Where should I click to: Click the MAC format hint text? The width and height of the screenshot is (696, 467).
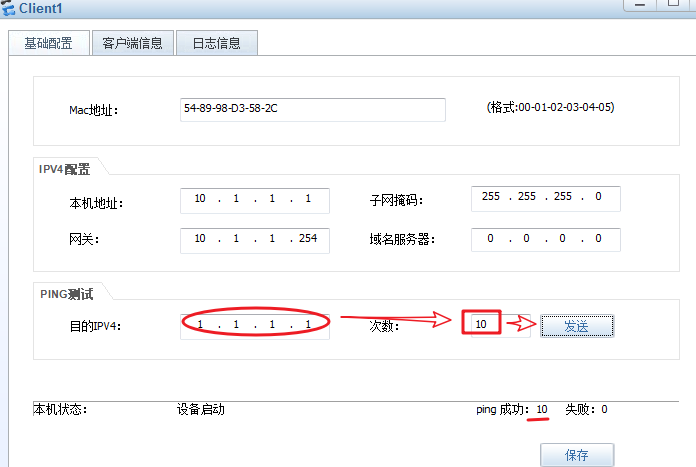(550, 107)
